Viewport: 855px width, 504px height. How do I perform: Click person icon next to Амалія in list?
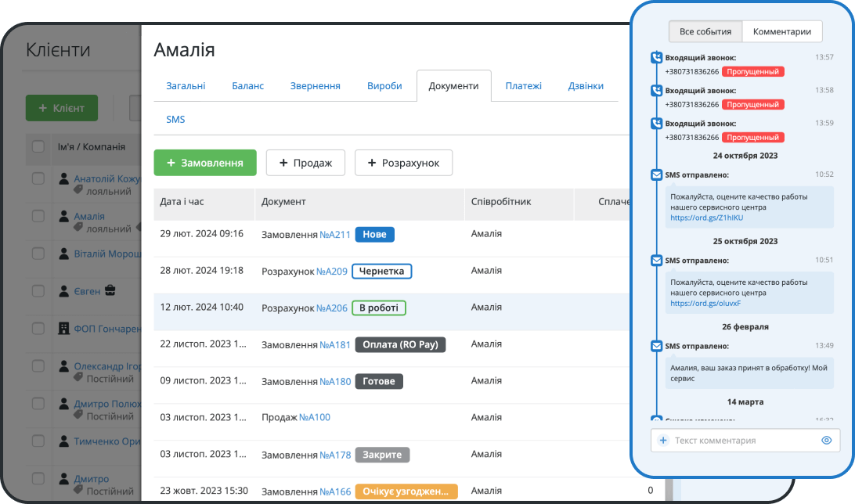(64, 217)
